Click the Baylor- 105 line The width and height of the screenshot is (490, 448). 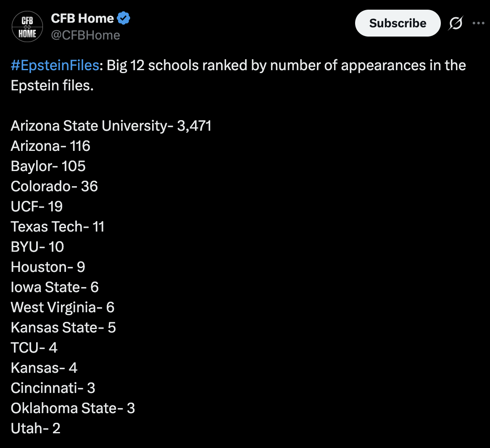pos(48,166)
